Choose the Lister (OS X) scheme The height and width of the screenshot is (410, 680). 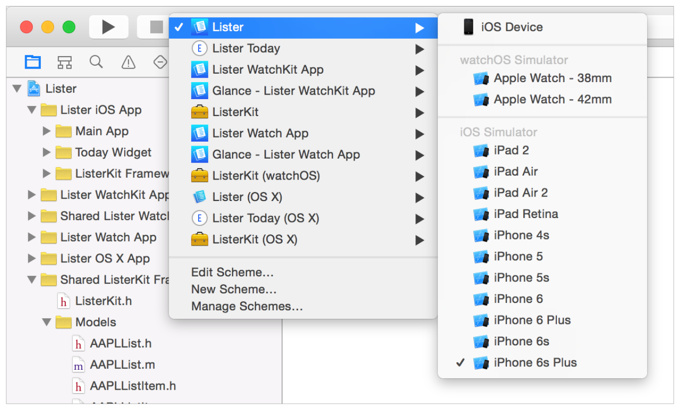303,197
